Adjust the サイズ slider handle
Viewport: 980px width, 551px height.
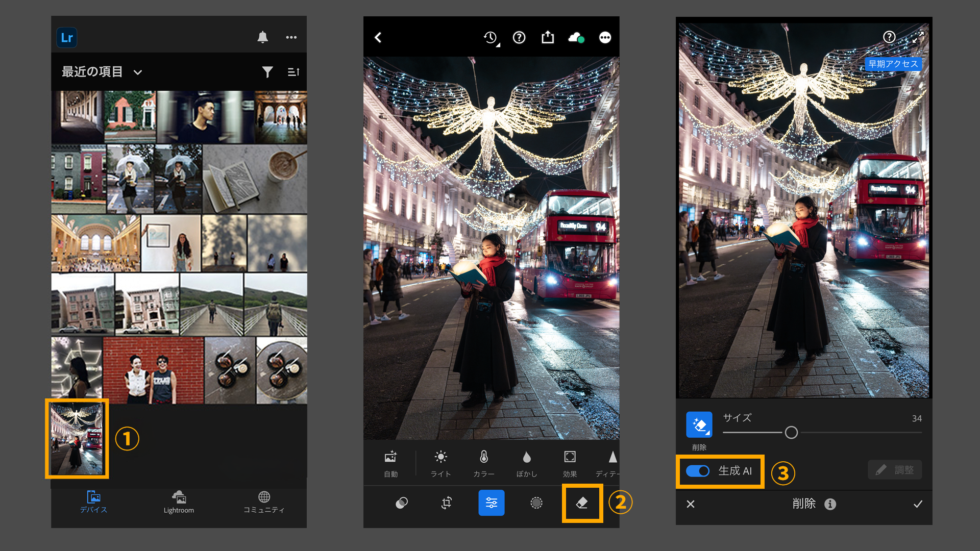click(x=791, y=433)
